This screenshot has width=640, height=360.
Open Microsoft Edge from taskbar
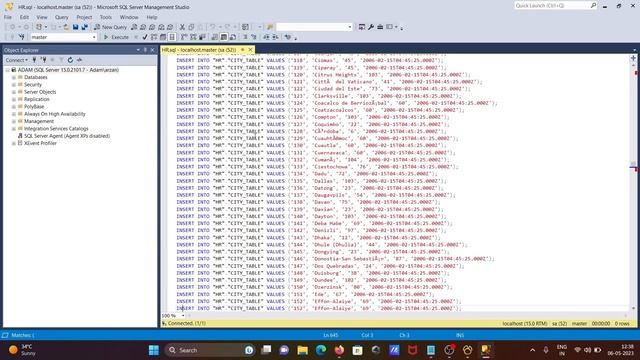321,350
